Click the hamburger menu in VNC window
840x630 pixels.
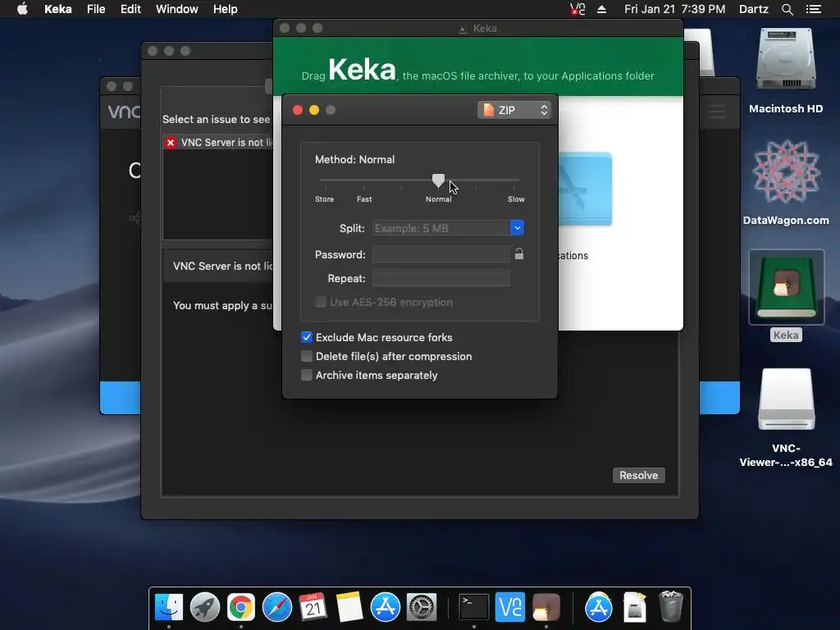click(717, 112)
